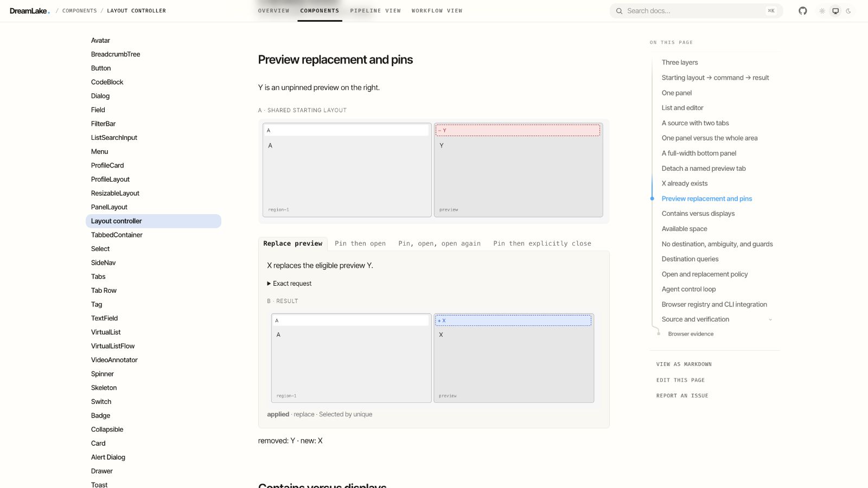Click the Components top nav tab
Screen dimensions: 868x488
(320, 11)
